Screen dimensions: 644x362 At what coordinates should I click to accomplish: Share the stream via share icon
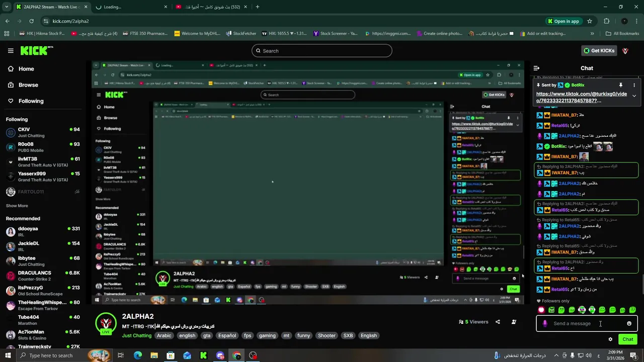coord(498,322)
